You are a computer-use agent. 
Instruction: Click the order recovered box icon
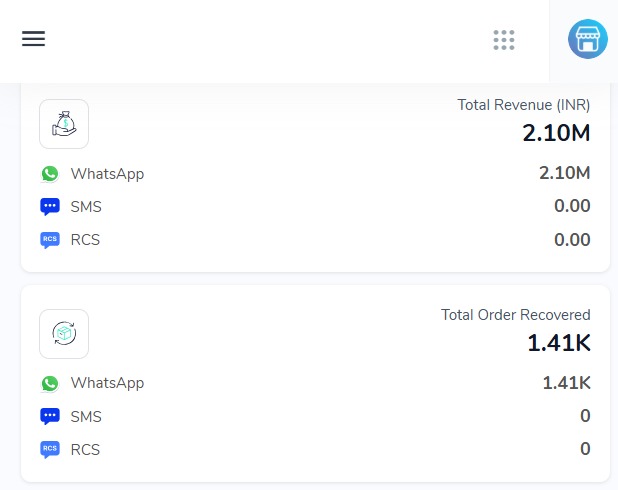click(x=64, y=334)
